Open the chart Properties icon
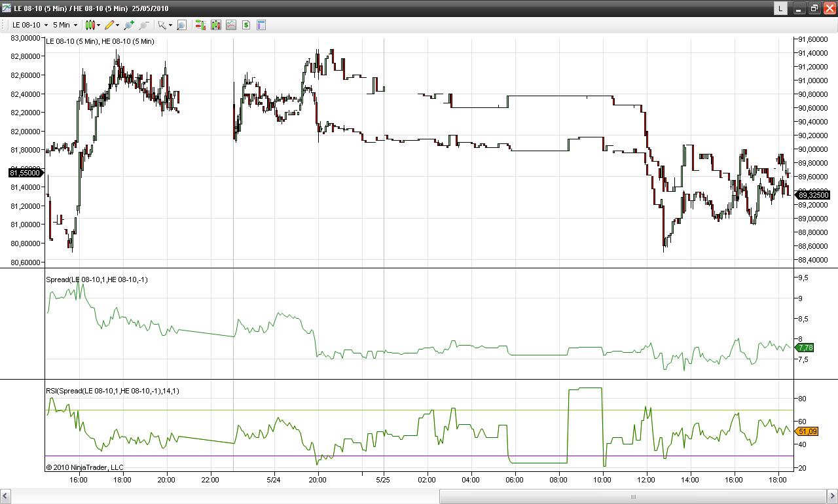 (x=261, y=25)
